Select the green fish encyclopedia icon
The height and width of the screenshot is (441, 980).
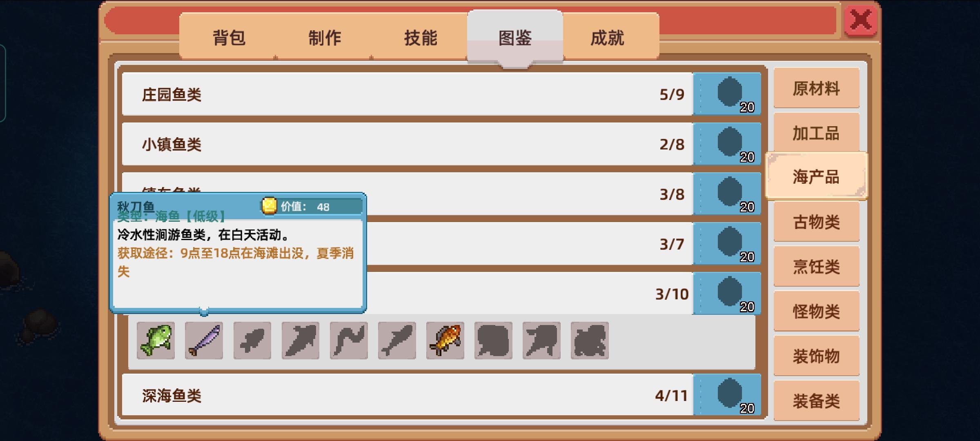tap(156, 341)
